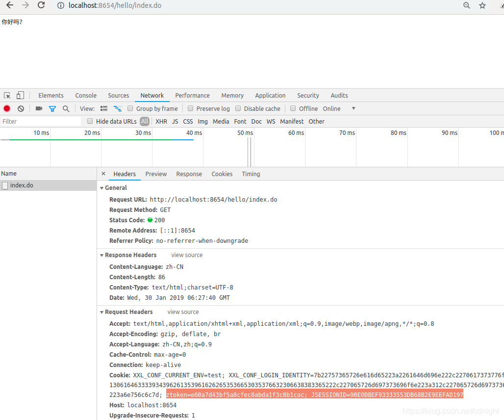Viewport: 504px width, 420px height.
Task: Click the browser forward arrow
Action: 25,5
